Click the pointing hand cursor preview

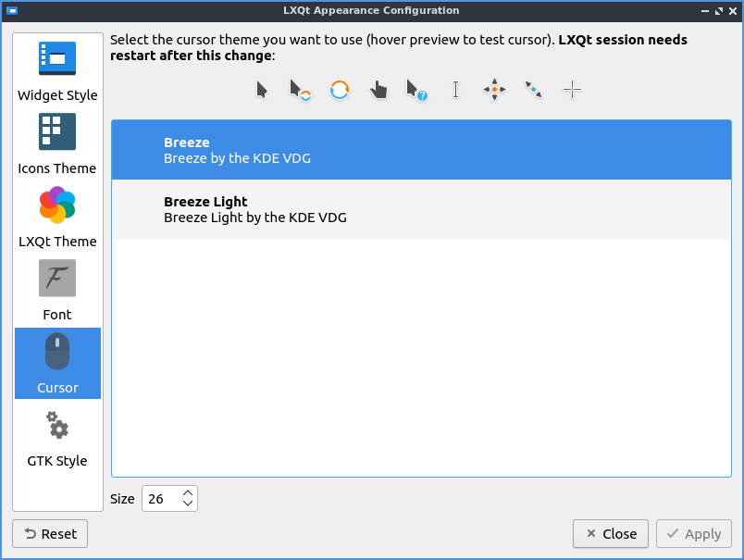[378, 90]
